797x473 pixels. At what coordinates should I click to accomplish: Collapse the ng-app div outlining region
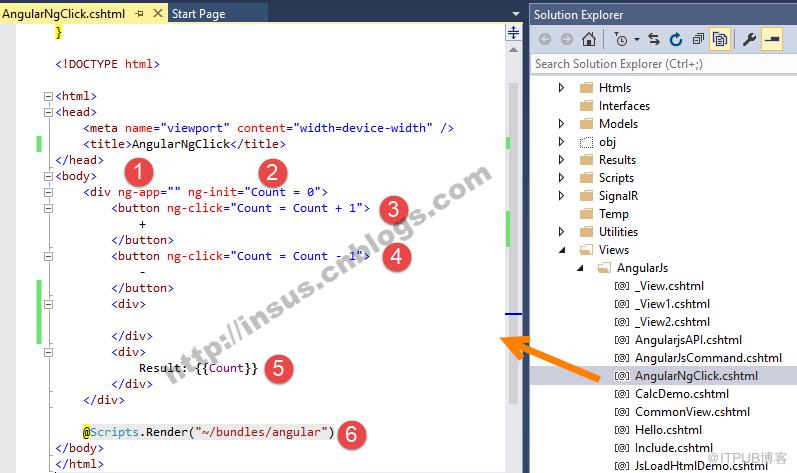[x=48, y=193]
